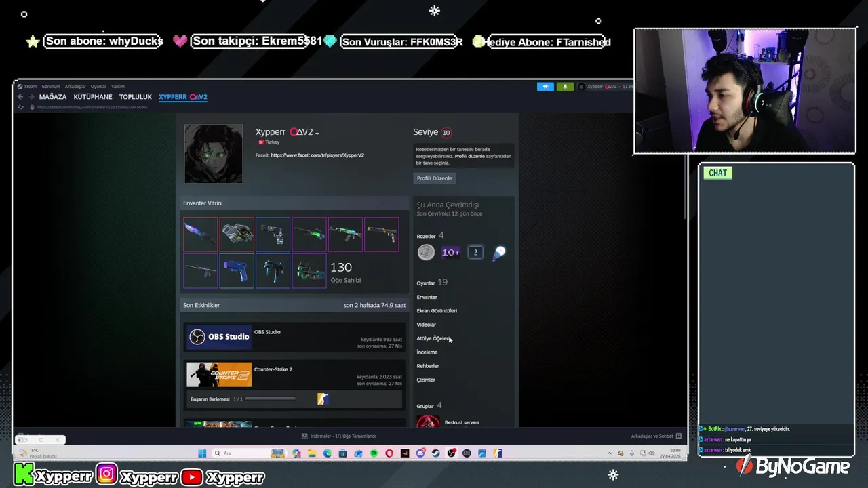Open the Counter-Strike 2 title link
Viewport: 868px width, 488px height.
click(x=273, y=369)
